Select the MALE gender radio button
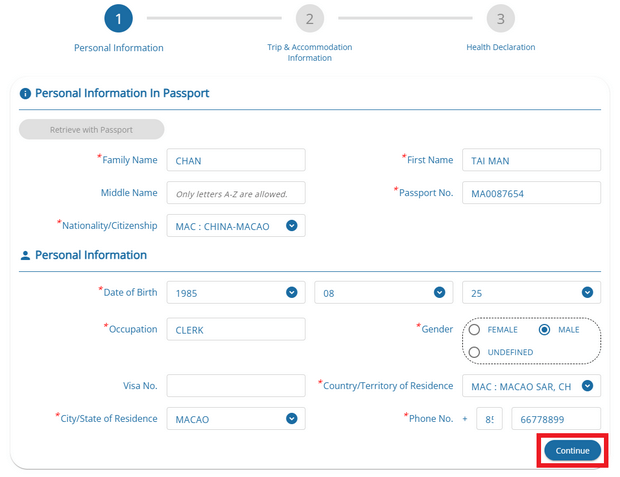 pos(545,329)
